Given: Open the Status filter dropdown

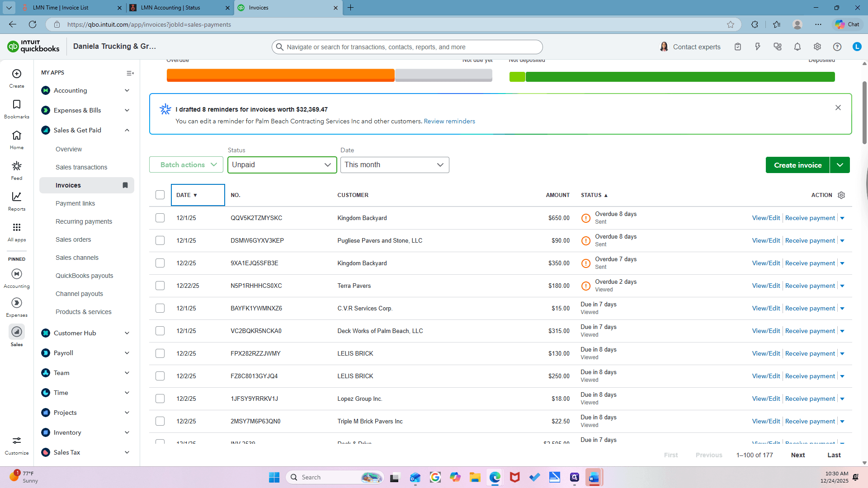Looking at the screenshot, I should [x=282, y=165].
